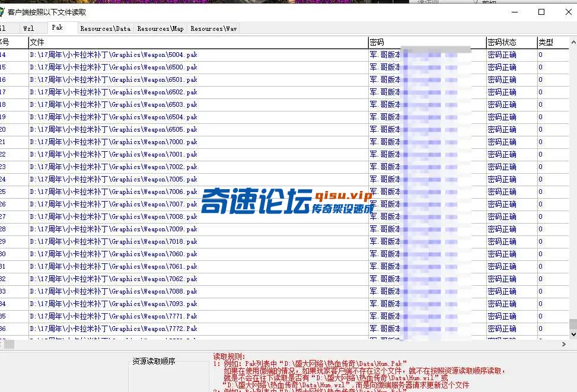Screen dimensions: 577x392
Task: Click password cell of 6500.pak row
Action: point(427,68)
